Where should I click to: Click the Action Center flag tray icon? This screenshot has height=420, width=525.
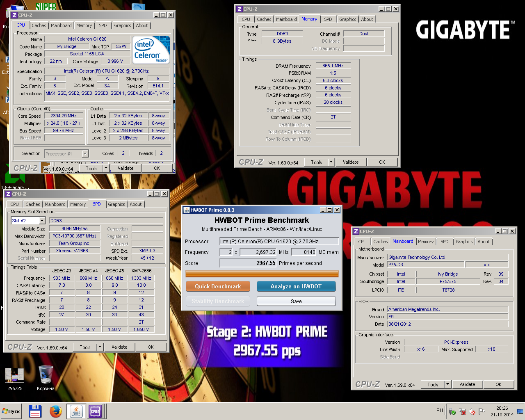click(x=482, y=411)
